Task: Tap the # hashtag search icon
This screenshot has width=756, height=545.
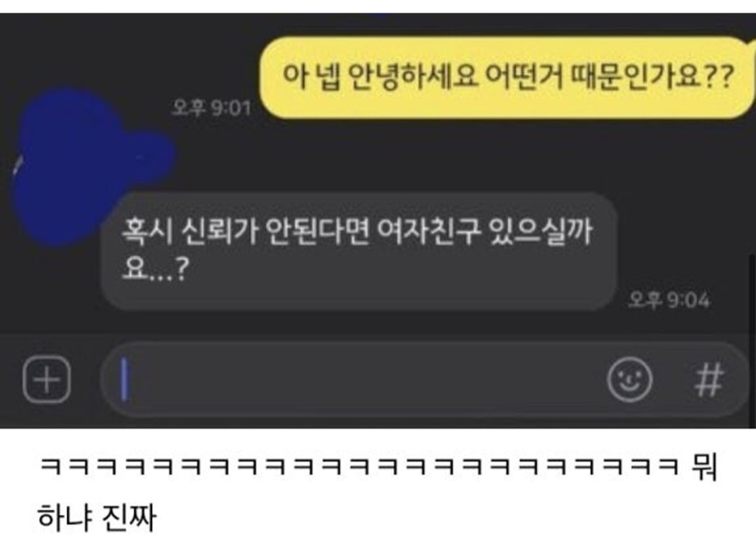Action: pyautogui.click(x=708, y=379)
